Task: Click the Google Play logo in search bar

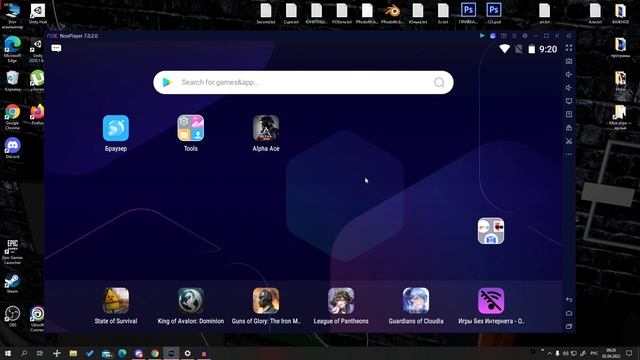Action: [167, 82]
